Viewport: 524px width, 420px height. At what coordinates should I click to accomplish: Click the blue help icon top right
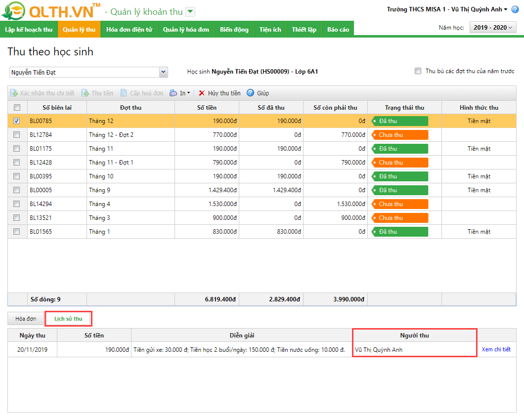click(x=515, y=9)
